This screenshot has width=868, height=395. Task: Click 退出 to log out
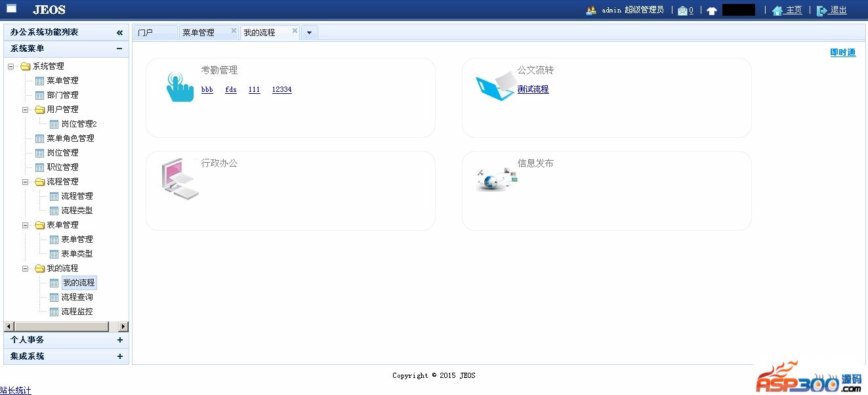point(838,10)
